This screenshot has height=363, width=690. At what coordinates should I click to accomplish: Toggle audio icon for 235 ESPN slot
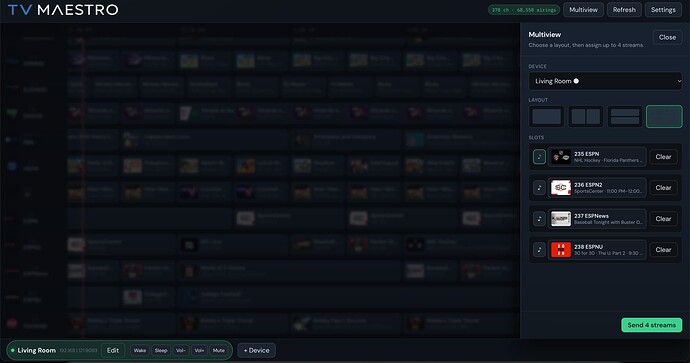point(539,157)
